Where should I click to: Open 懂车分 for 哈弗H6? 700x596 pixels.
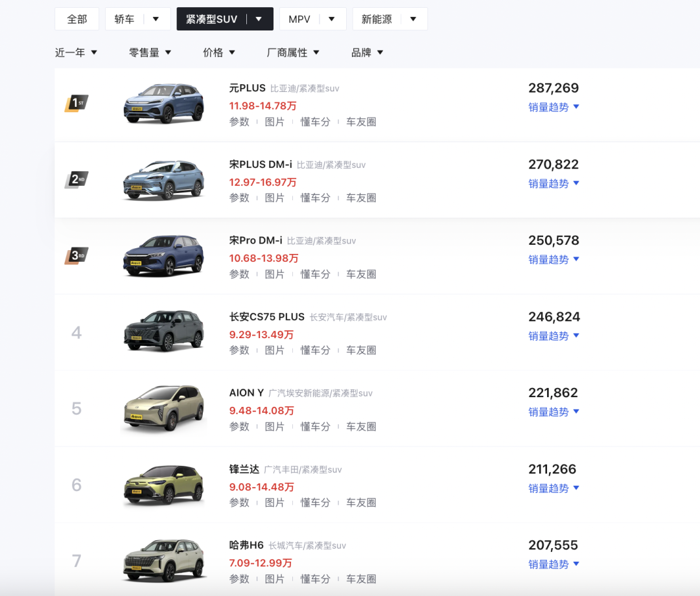coord(315,579)
